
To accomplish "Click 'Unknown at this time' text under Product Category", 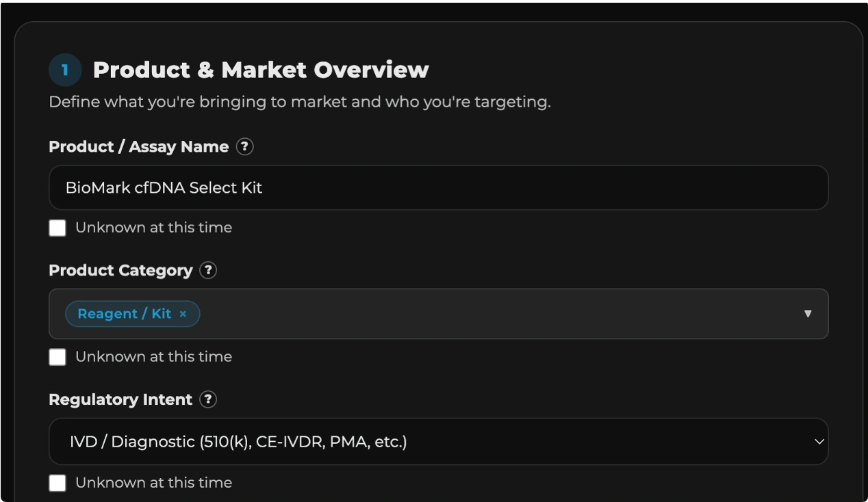I will [x=153, y=357].
